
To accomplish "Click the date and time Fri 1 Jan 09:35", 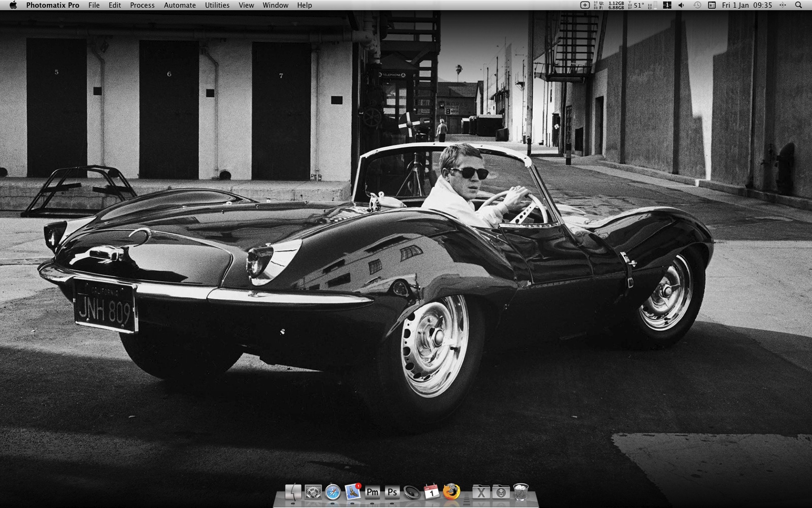I will pos(747,5).
